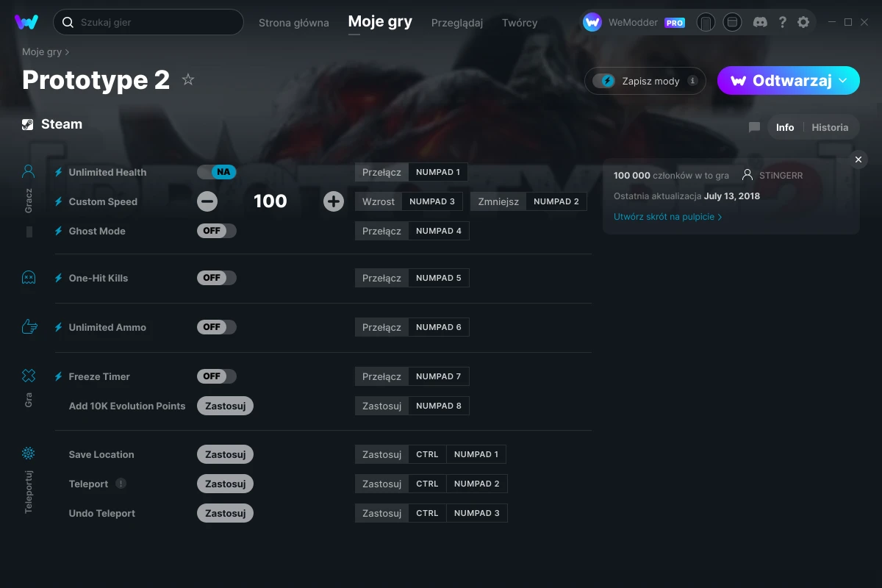Click Utwórz skrót na pulpicie link
882x588 pixels.
(x=668, y=217)
